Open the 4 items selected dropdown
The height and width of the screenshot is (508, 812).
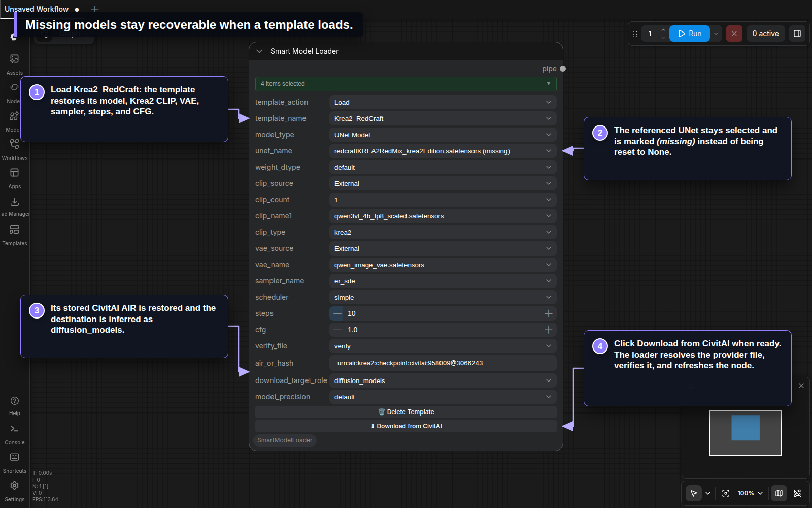406,84
